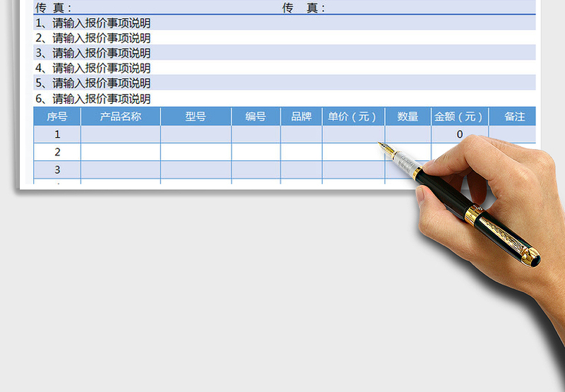Select row number cell '3'
Screen dimensions: 565x392
click(57, 170)
